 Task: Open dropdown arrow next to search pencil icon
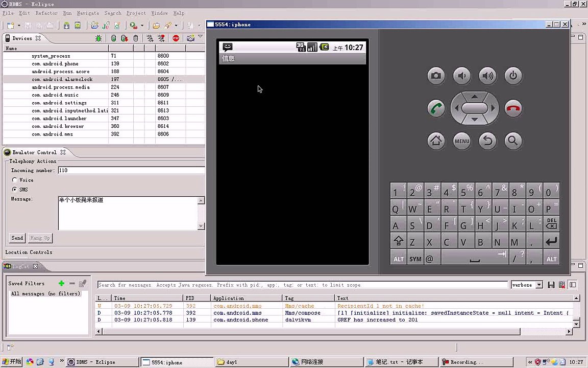pyautogui.click(x=176, y=26)
